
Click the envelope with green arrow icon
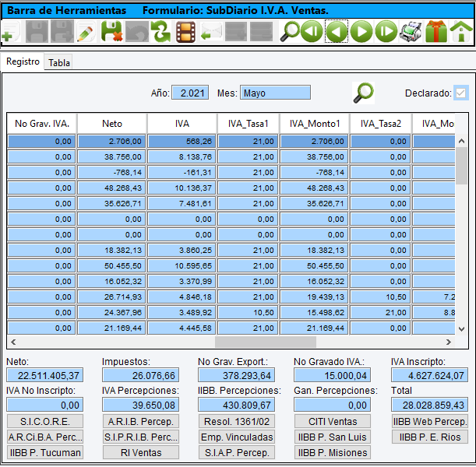pos(211,31)
